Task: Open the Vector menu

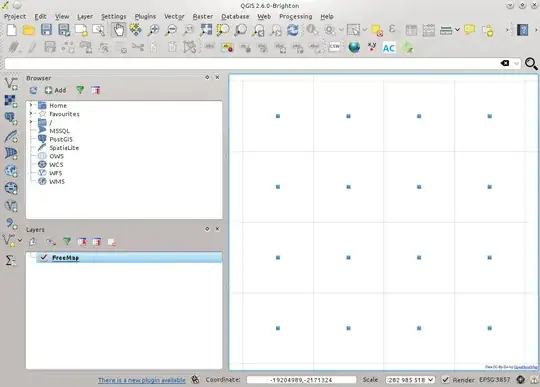Action: 174,16
